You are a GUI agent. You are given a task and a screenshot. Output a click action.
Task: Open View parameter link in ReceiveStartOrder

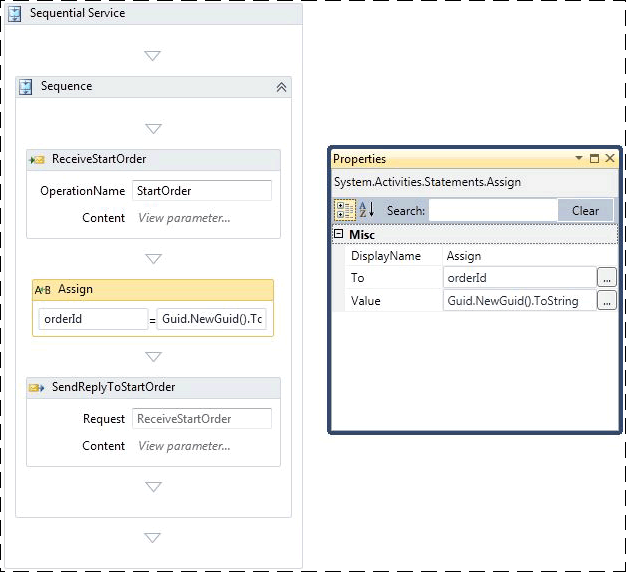point(184,218)
